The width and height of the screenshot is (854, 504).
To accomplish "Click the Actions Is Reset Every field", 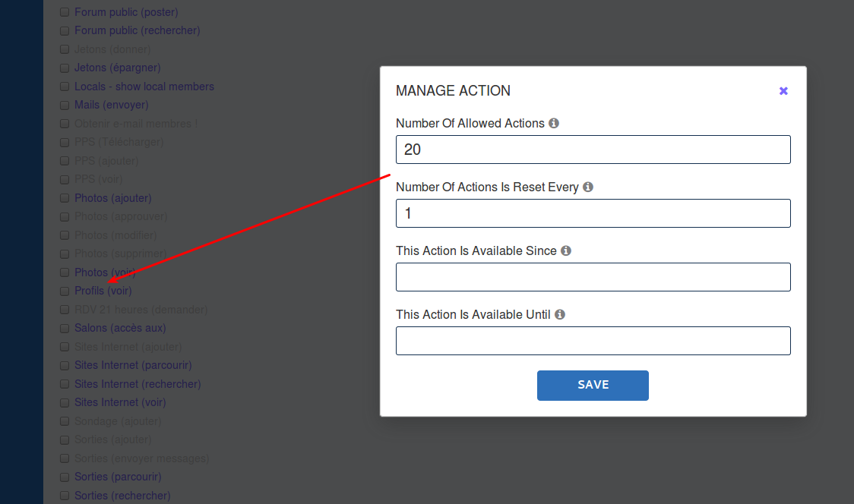I will pyautogui.click(x=593, y=213).
